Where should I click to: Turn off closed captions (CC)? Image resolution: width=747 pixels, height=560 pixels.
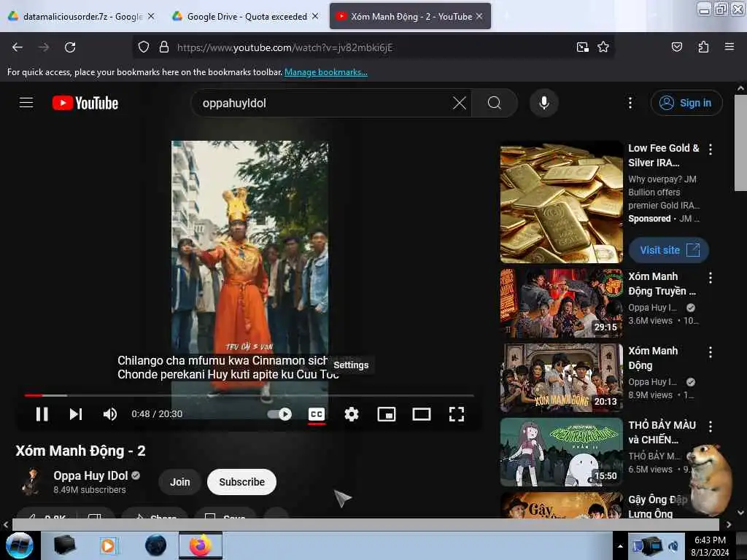317,414
